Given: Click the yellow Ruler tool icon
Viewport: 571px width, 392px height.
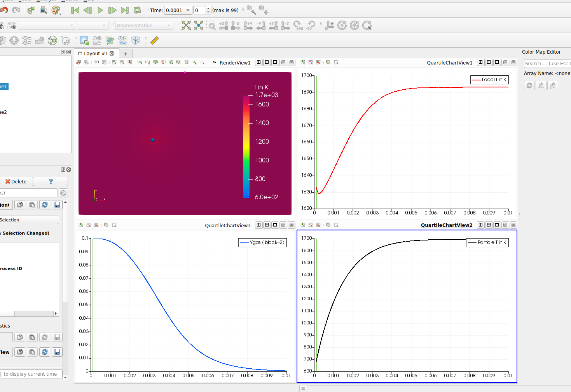Looking at the screenshot, I should [155, 40].
